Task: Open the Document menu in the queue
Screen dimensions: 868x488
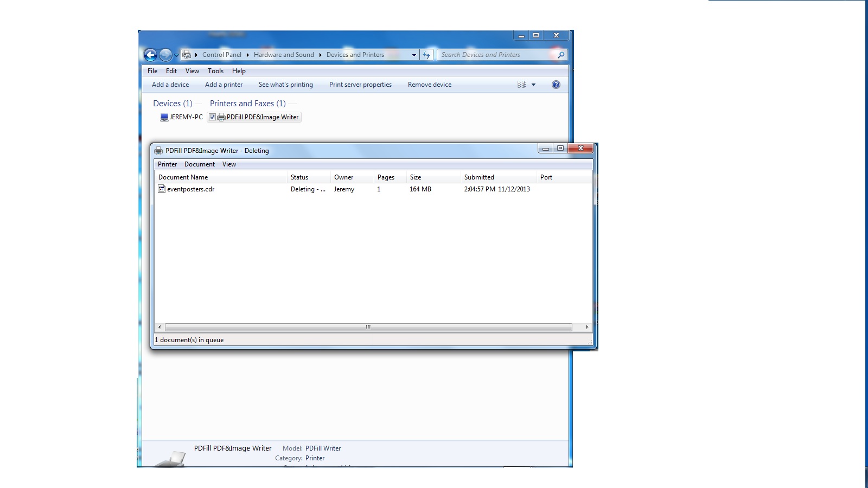Action: [200, 164]
